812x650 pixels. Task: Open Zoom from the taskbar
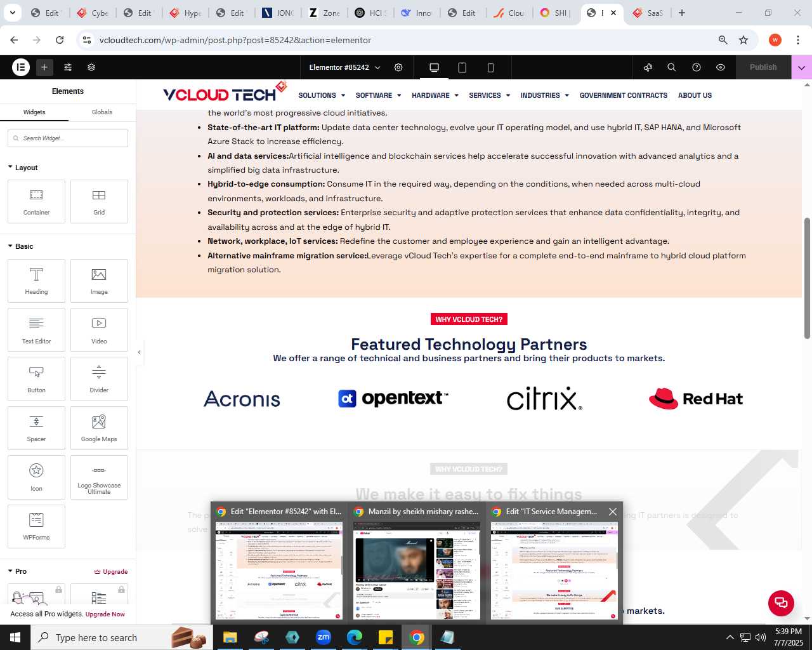coord(324,637)
